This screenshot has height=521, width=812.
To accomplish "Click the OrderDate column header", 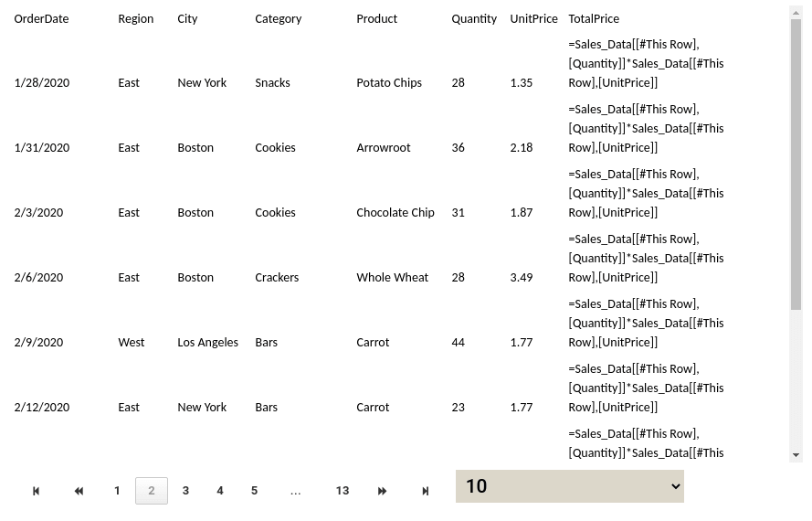I will click(x=41, y=18).
